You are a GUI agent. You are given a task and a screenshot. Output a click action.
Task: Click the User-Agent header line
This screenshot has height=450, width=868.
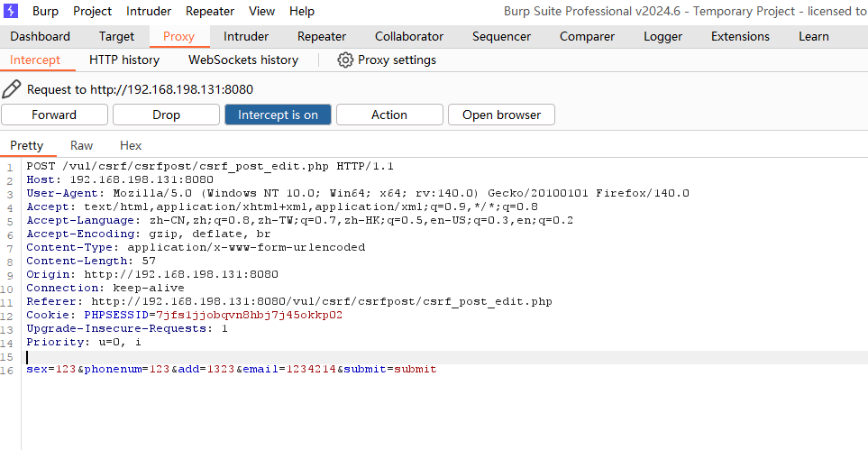pyautogui.click(x=358, y=193)
